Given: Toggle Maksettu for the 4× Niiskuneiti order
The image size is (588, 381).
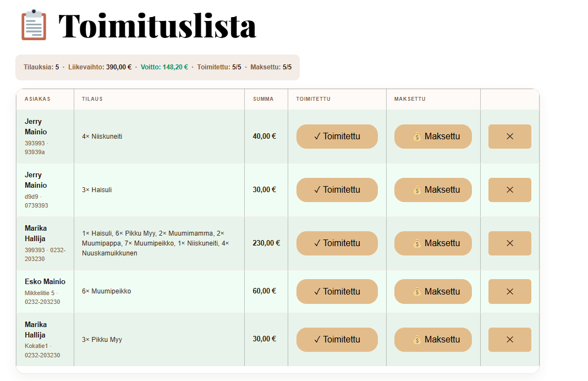Looking at the screenshot, I should coord(433,136).
